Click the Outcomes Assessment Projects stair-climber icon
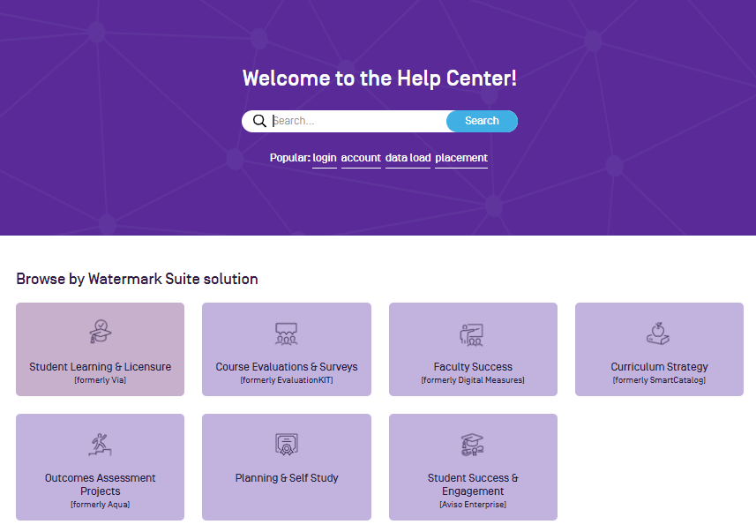This screenshot has width=756, height=532. [101, 445]
